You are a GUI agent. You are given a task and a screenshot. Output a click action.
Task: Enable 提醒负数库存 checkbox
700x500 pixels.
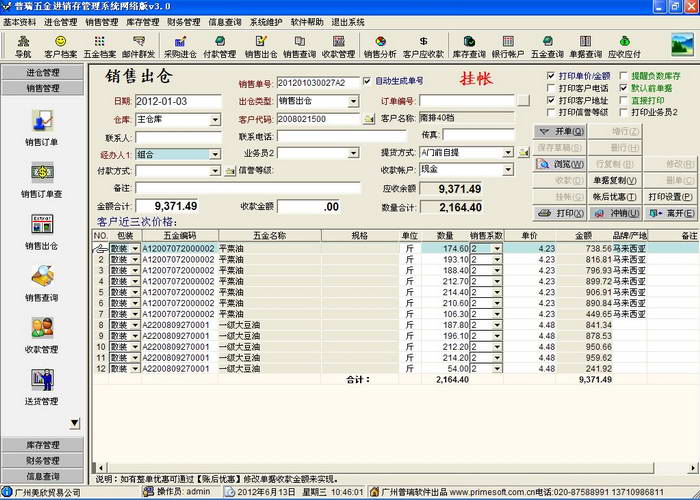click(x=624, y=76)
